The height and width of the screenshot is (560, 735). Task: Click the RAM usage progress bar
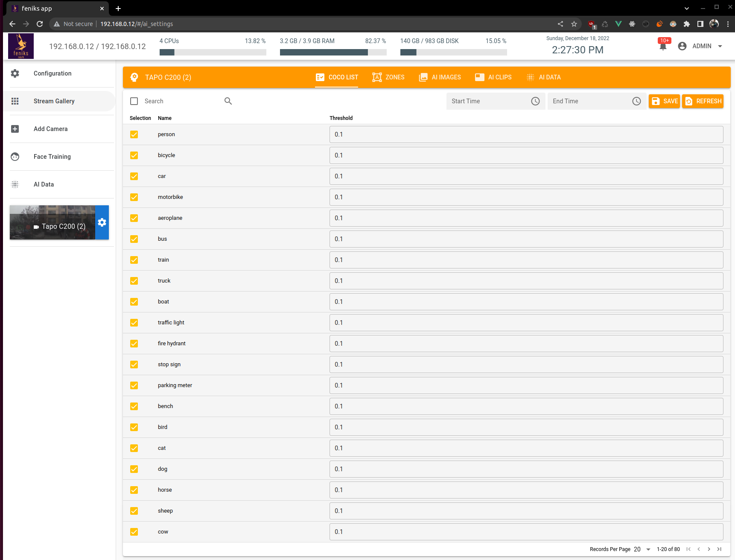333,52
